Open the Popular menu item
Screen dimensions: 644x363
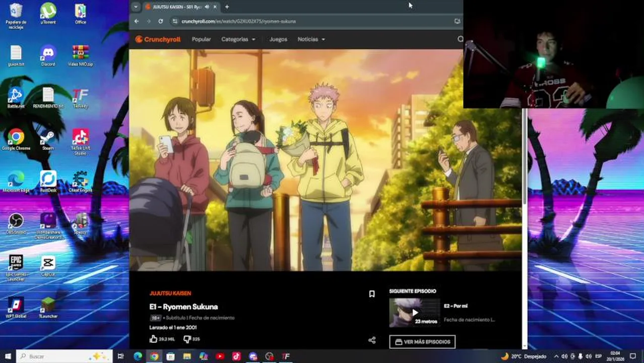[201, 39]
